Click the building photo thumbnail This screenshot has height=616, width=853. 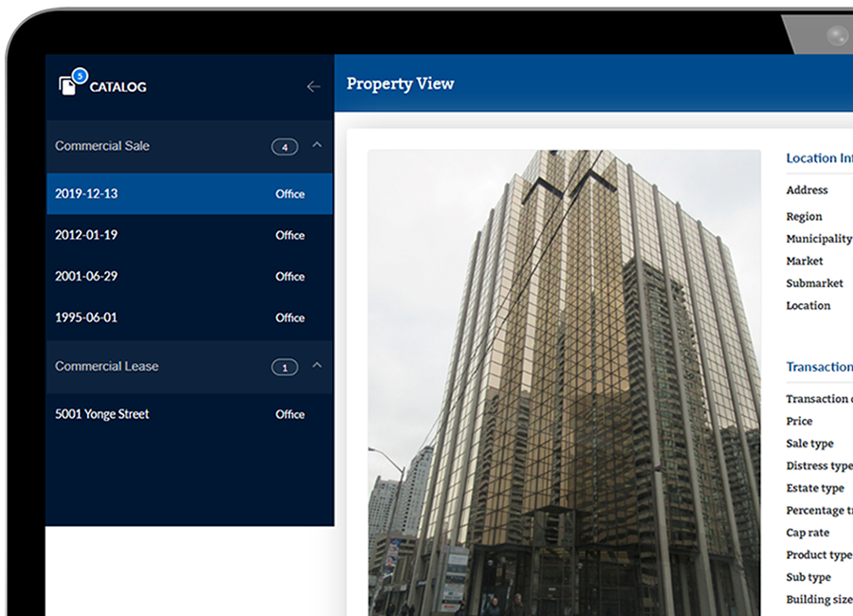pos(565,379)
